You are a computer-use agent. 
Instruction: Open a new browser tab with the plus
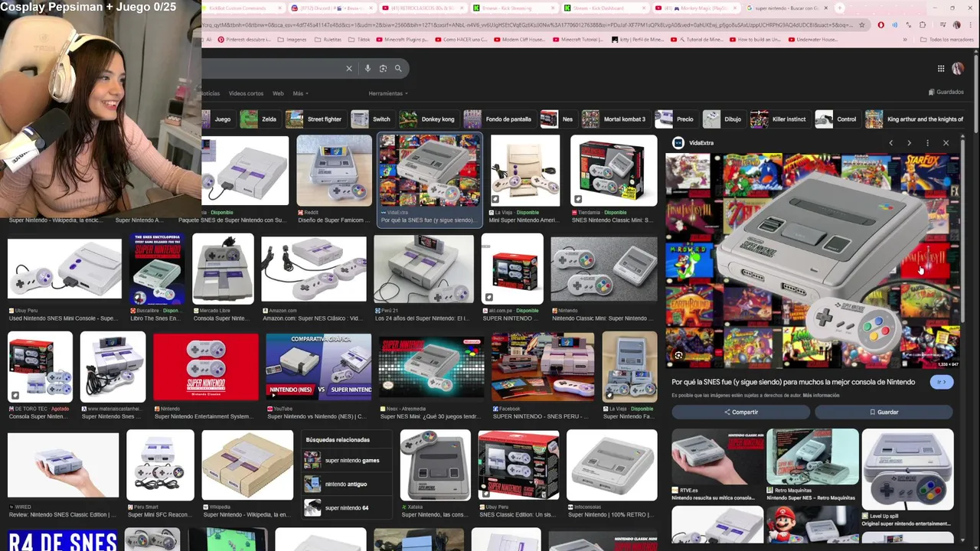pyautogui.click(x=840, y=8)
